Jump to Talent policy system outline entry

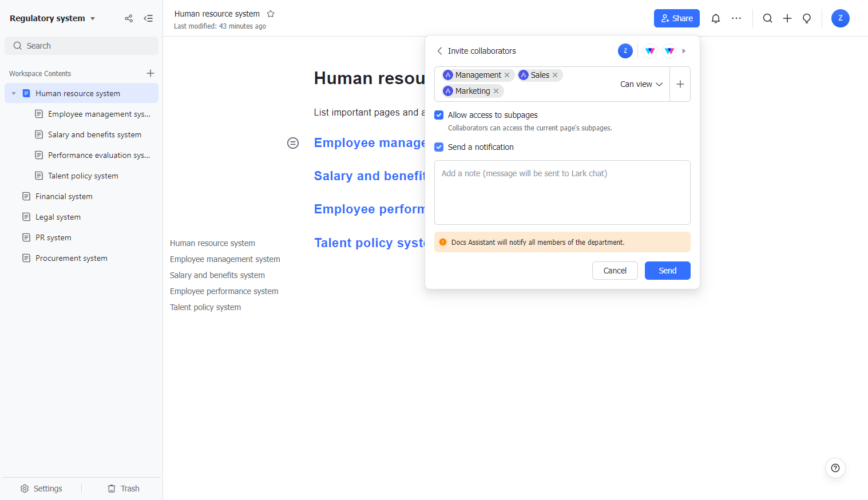(x=205, y=307)
